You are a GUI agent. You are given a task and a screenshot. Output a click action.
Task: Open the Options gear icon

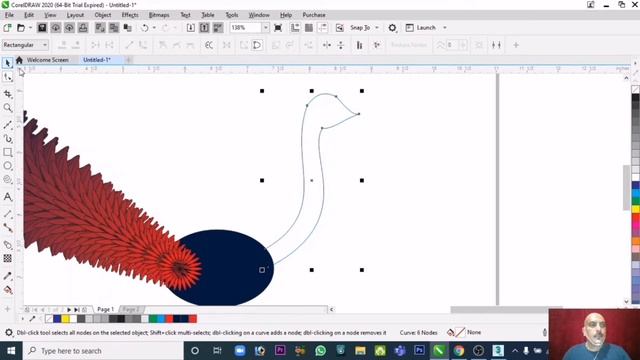[392, 28]
